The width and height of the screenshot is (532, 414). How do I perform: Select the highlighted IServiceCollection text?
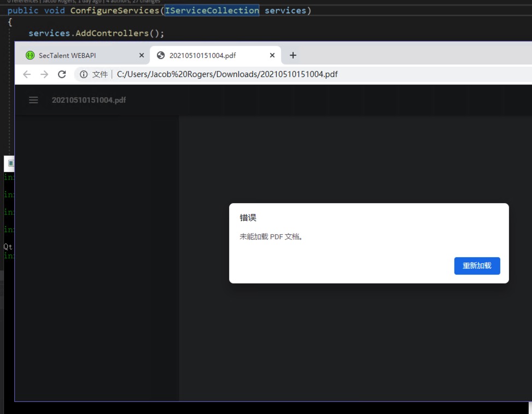(x=212, y=10)
